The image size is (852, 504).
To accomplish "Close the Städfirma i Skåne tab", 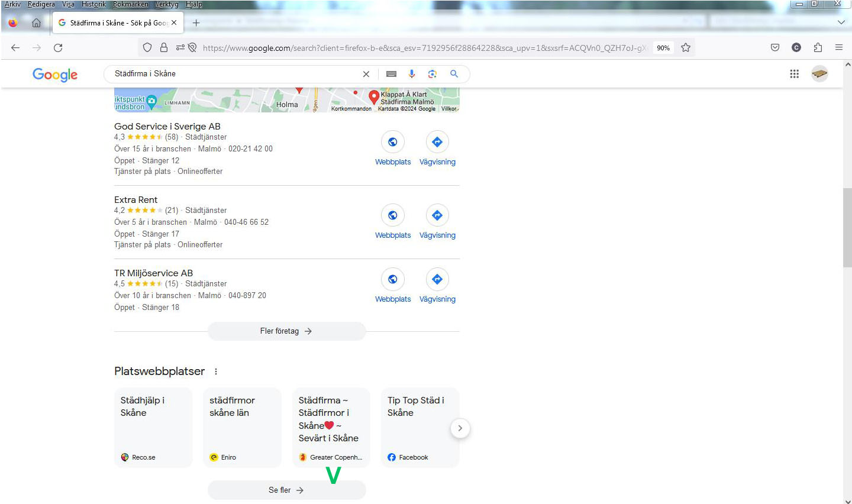I will click(x=174, y=23).
